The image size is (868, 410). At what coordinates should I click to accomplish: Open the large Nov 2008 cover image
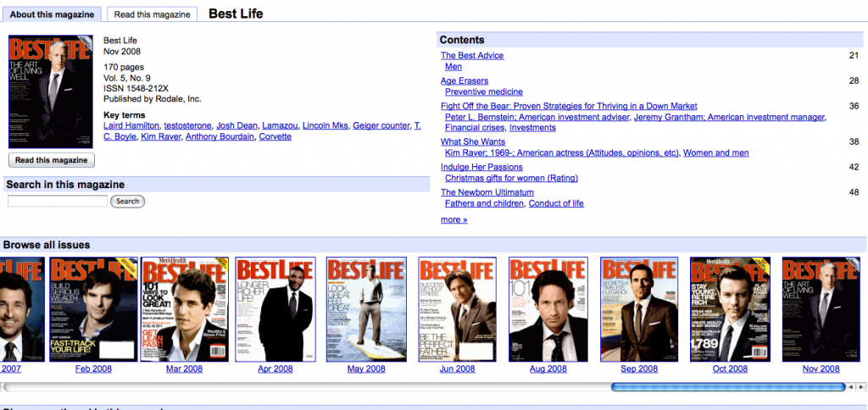50,91
